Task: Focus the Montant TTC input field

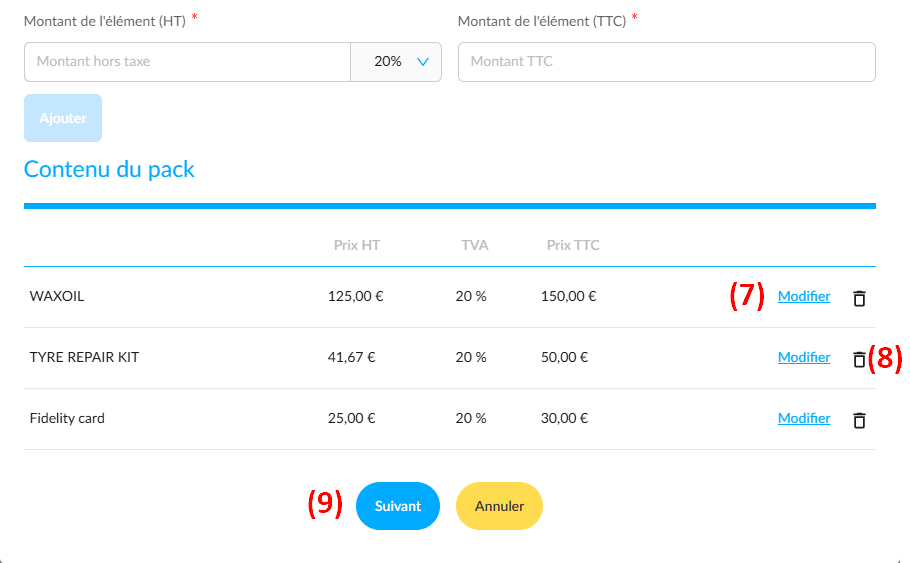Action: (x=666, y=62)
